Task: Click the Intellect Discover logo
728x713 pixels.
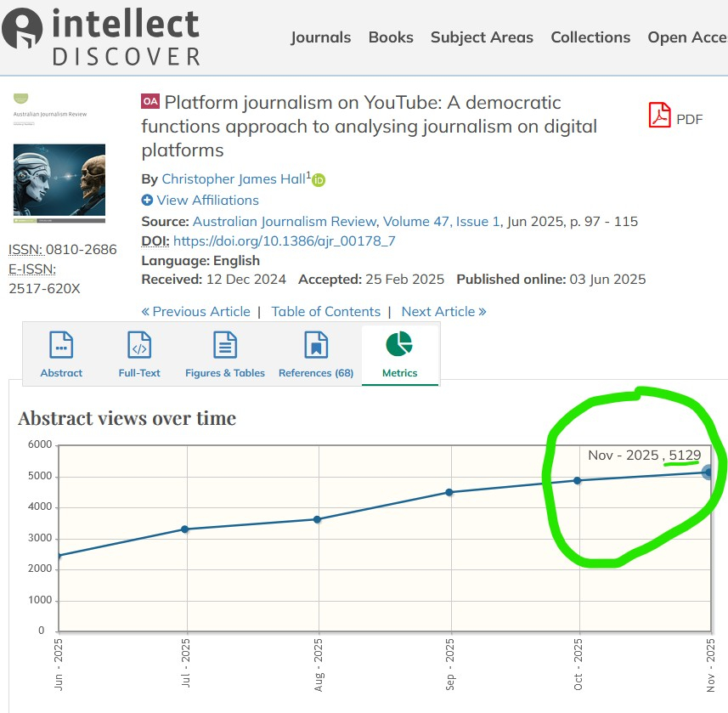Action: click(x=102, y=36)
